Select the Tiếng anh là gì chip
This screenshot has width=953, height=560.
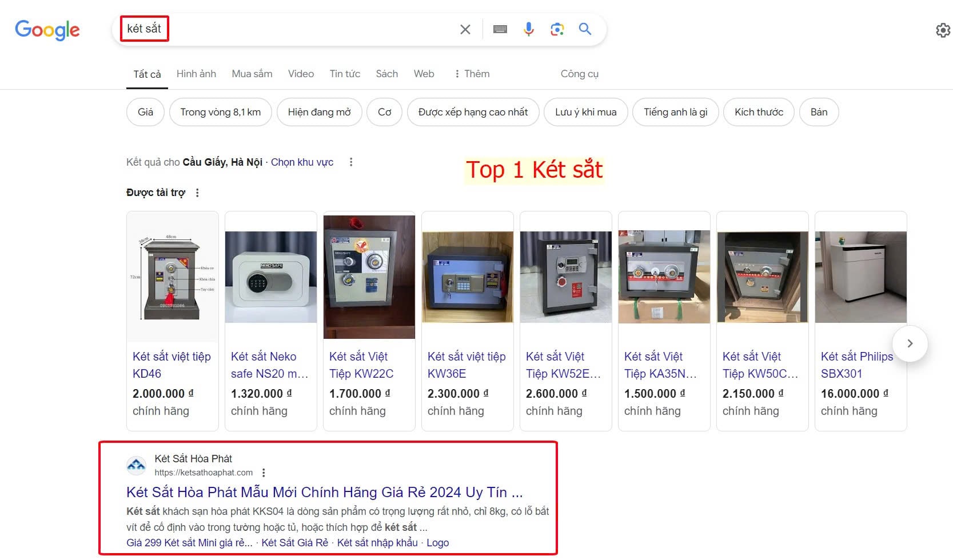click(675, 112)
